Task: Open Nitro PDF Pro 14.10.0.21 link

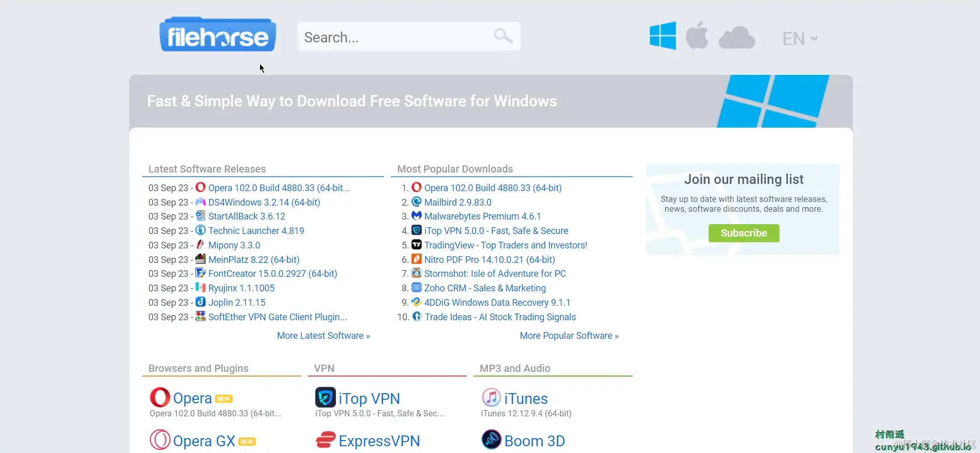Action: point(489,260)
